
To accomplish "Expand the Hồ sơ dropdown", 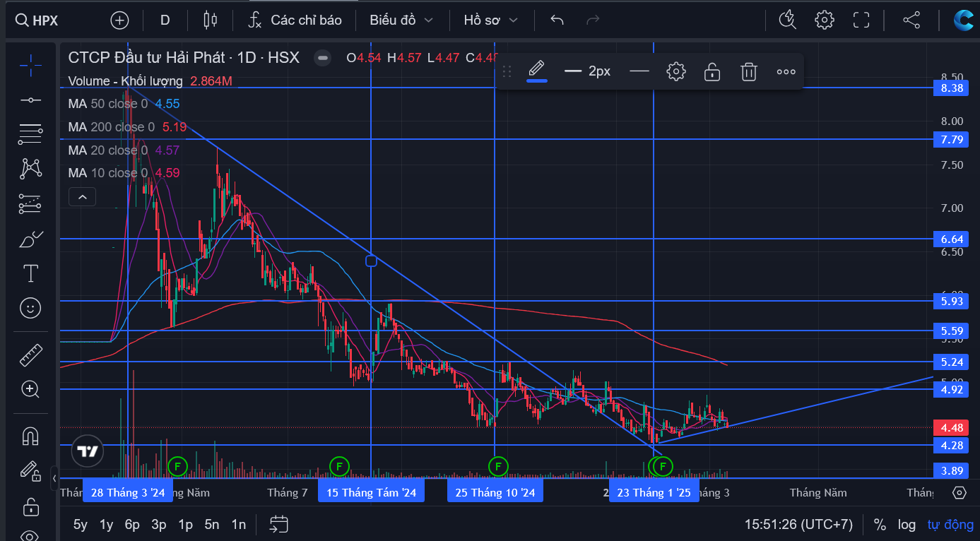I will 490,20.
